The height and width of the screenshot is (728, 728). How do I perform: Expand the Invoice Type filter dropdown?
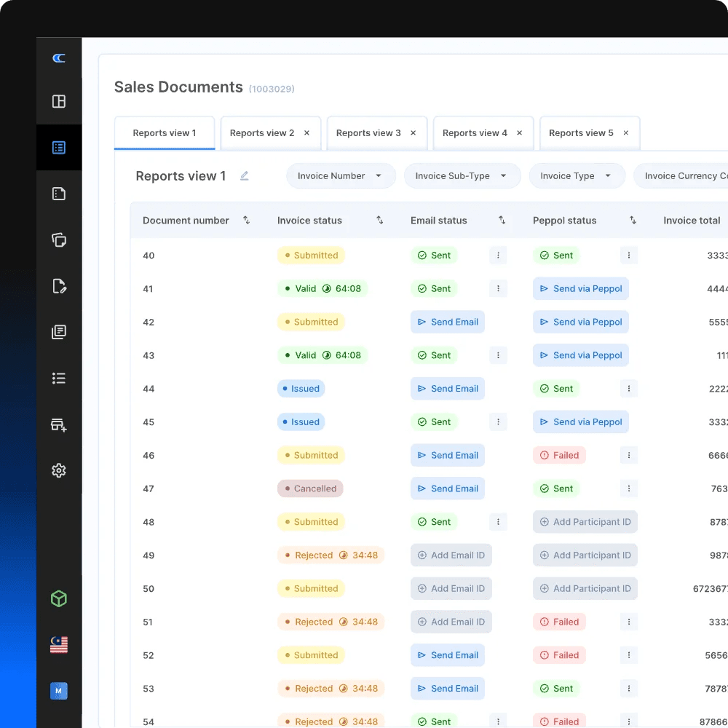577,175
